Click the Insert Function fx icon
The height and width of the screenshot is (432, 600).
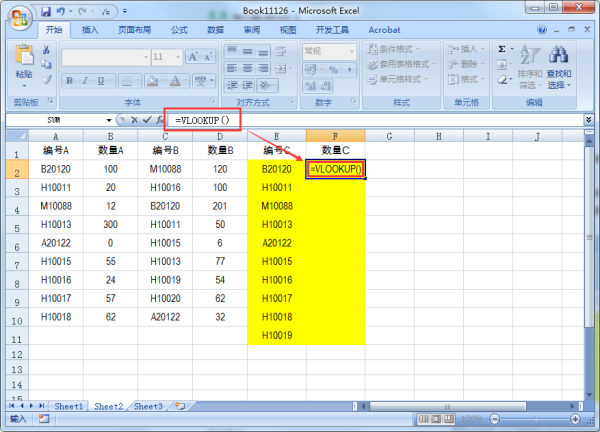point(159,120)
